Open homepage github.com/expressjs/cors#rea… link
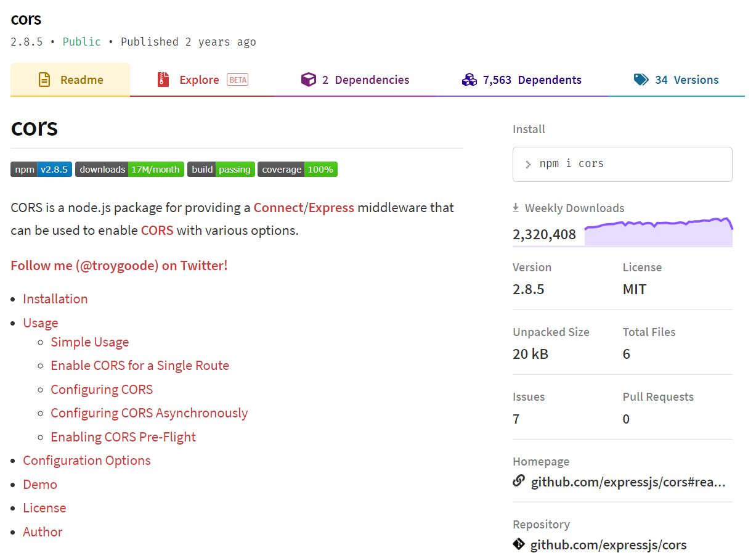Viewport: 756px width, 558px height. (x=628, y=482)
